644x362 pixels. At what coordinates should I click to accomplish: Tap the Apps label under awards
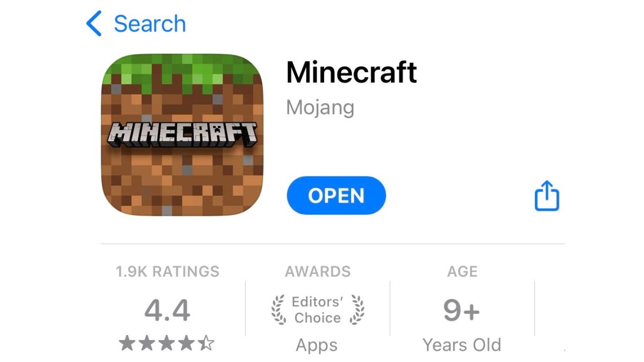click(x=316, y=346)
